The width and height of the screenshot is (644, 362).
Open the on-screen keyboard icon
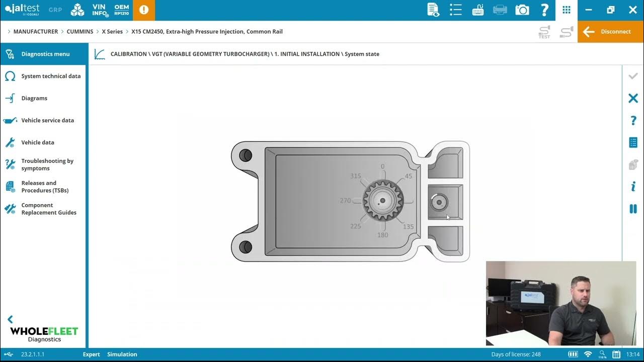click(x=478, y=10)
